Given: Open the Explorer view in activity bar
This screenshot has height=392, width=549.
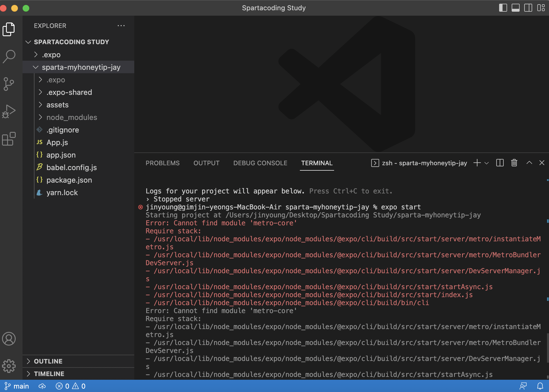Looking at the screenshot, I should pos(9,29).
